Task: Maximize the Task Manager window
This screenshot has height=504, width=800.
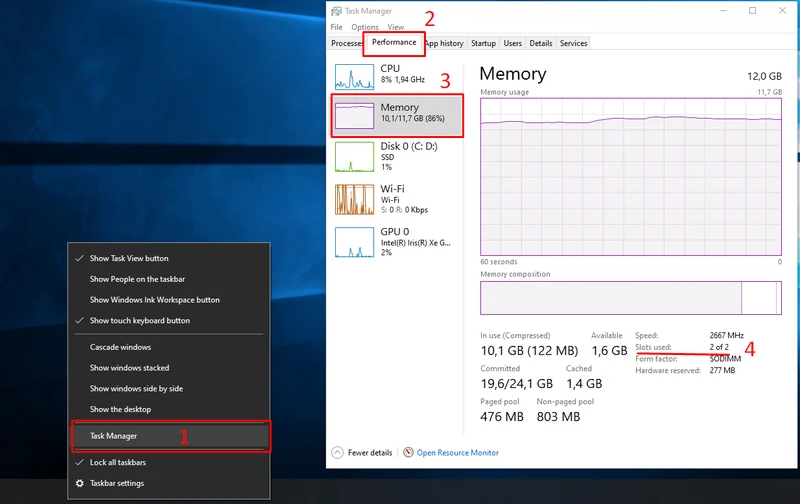Action: pos(753,11)
